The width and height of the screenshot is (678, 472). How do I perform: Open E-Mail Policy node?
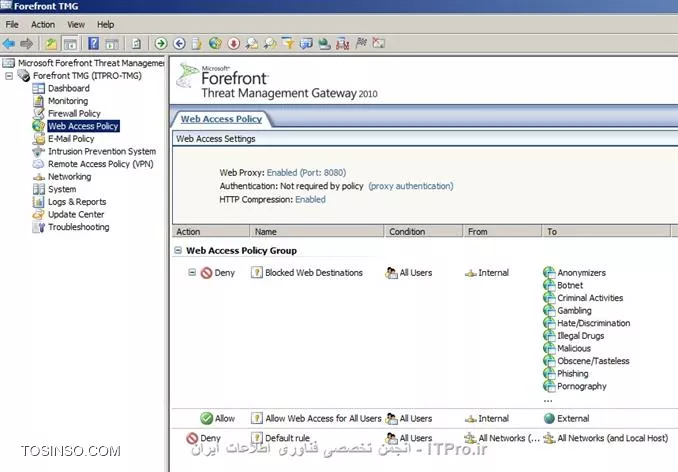71,138
